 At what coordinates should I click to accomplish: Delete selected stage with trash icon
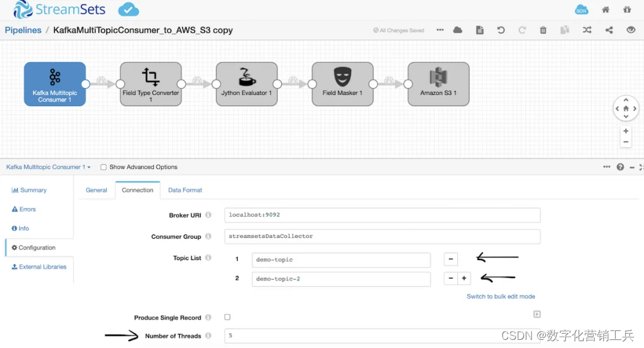[543, 30]
